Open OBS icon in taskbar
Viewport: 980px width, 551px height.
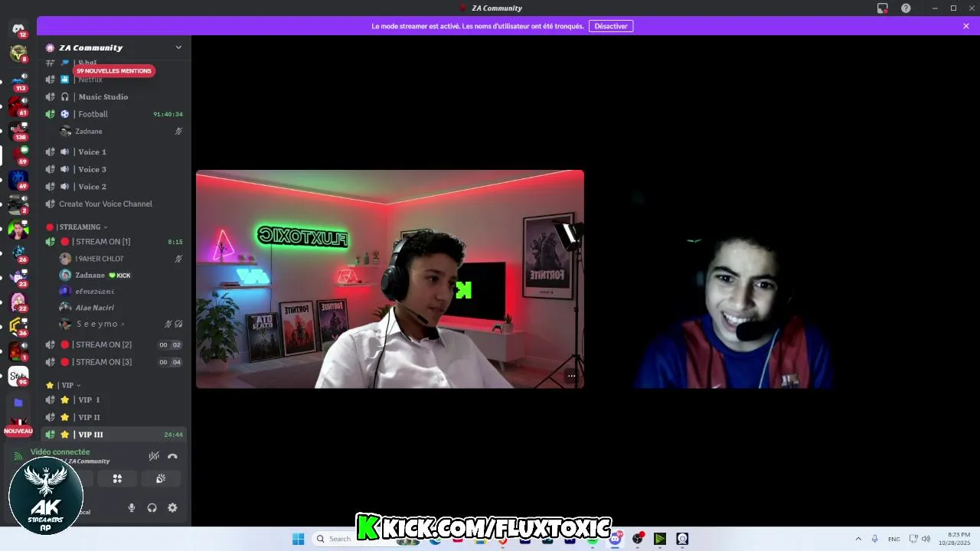point(637,539)
